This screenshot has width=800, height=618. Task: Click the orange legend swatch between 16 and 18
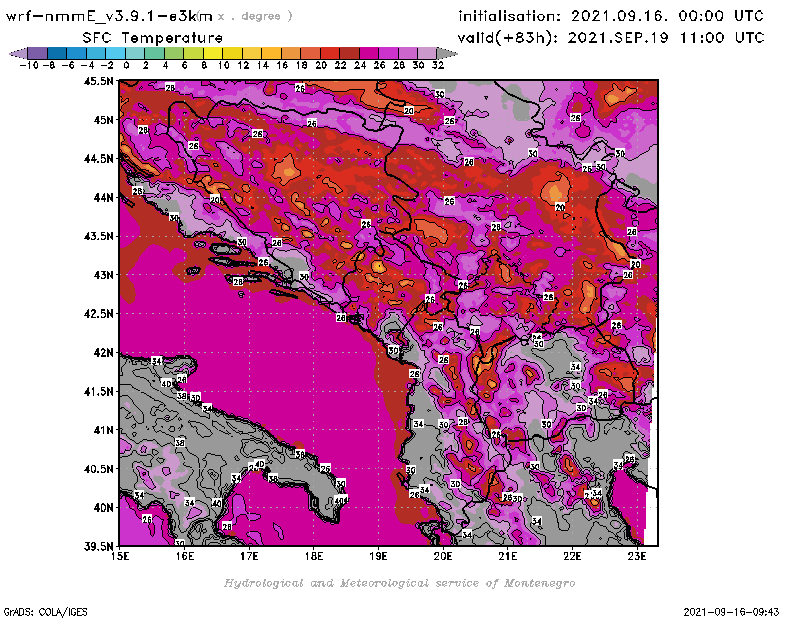coord(290,53)
